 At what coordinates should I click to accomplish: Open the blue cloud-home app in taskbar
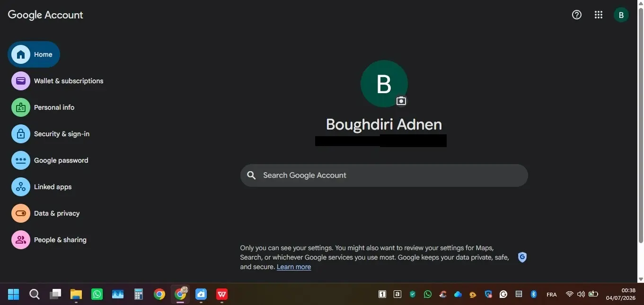pyautogui.click(x=201, y=295)
